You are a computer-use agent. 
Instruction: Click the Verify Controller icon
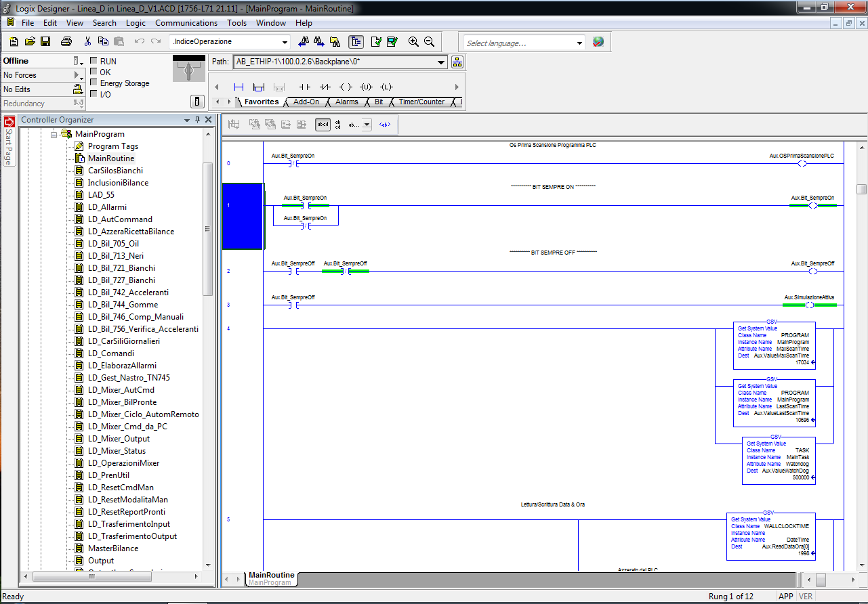pos(392,41)
